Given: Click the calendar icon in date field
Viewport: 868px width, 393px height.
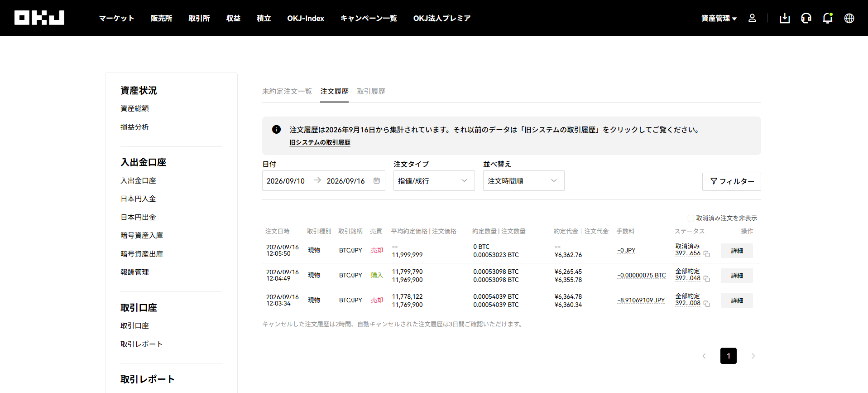Looking at the screenshot, I should pyautogui.click(x=377, y=180).
